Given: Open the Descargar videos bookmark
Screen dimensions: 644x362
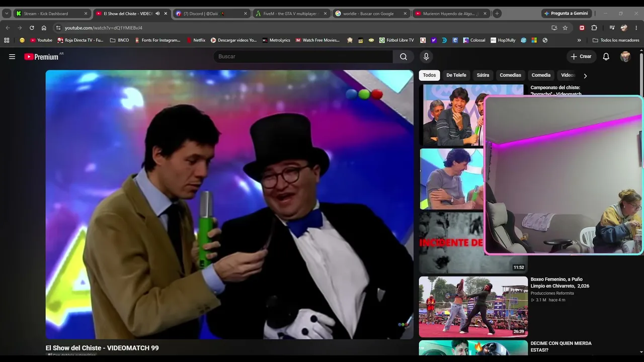Looking at the screenshot, I should coord(233,40).
